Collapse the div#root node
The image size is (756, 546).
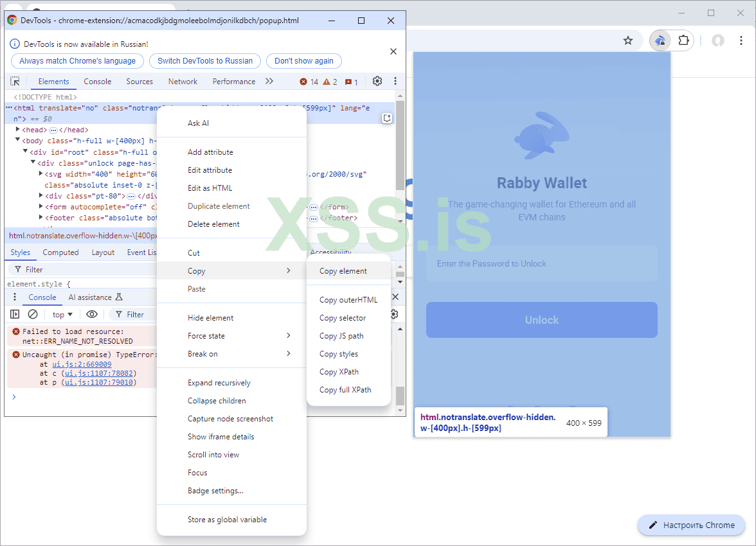[25, 152]
